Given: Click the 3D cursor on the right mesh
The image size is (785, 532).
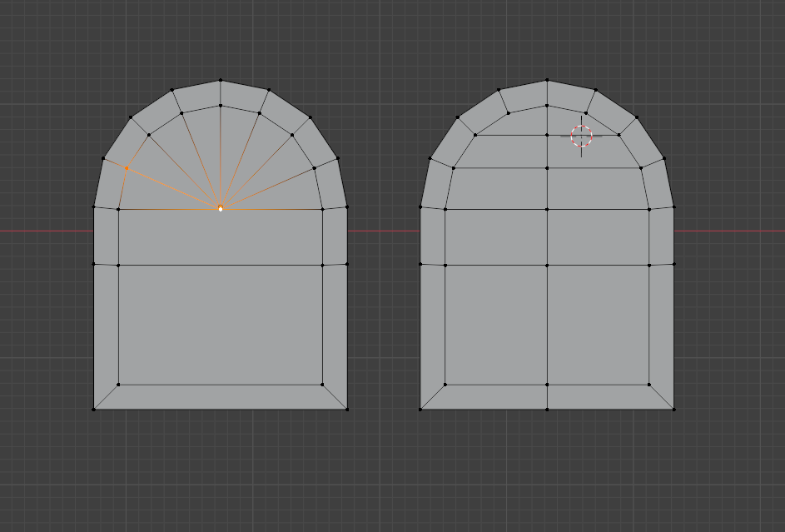Looking at the screenshot, I should [x=581, y=137].
